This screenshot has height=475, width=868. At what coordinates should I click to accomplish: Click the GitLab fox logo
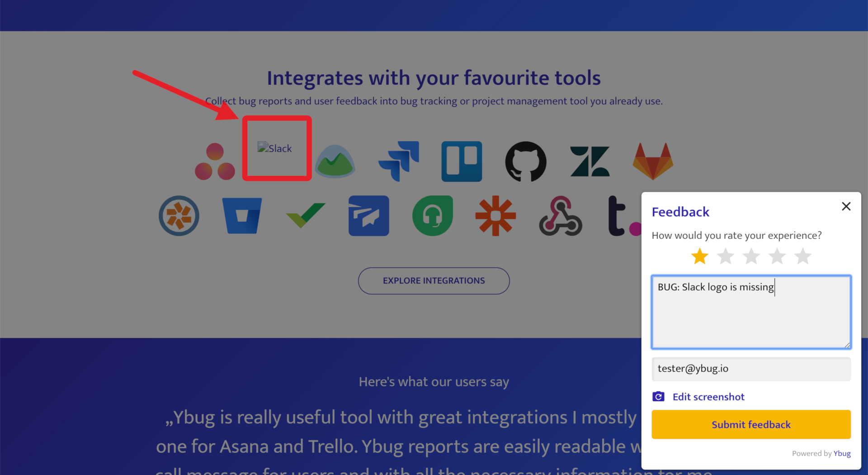(x=653, y=161)
